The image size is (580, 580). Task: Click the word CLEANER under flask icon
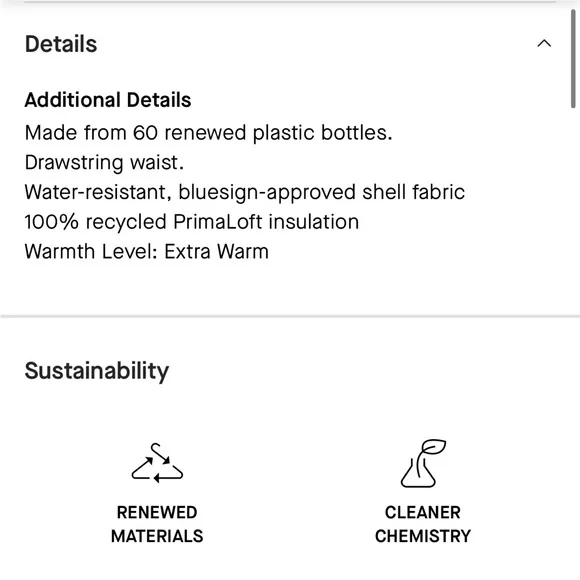[x=423, y=512]
